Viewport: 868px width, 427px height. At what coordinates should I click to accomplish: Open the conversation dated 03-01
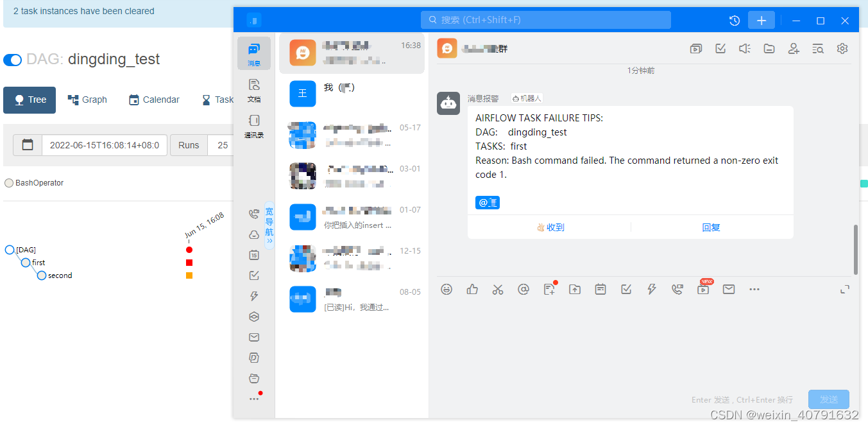(352, 176)
